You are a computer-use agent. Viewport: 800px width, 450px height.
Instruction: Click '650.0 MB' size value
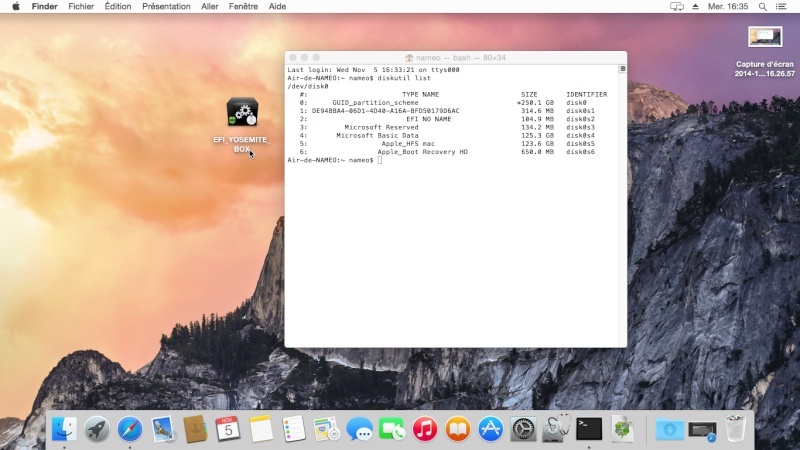point(537,152)
